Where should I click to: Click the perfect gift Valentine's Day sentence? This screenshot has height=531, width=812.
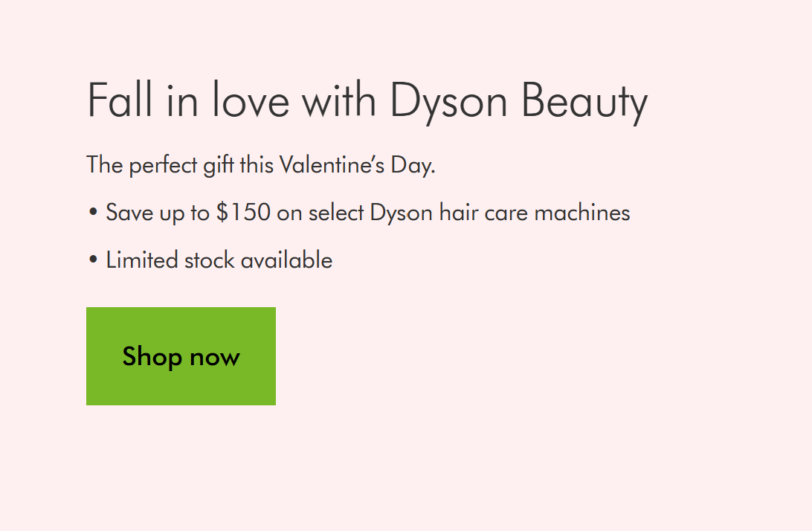click(260, 164)
